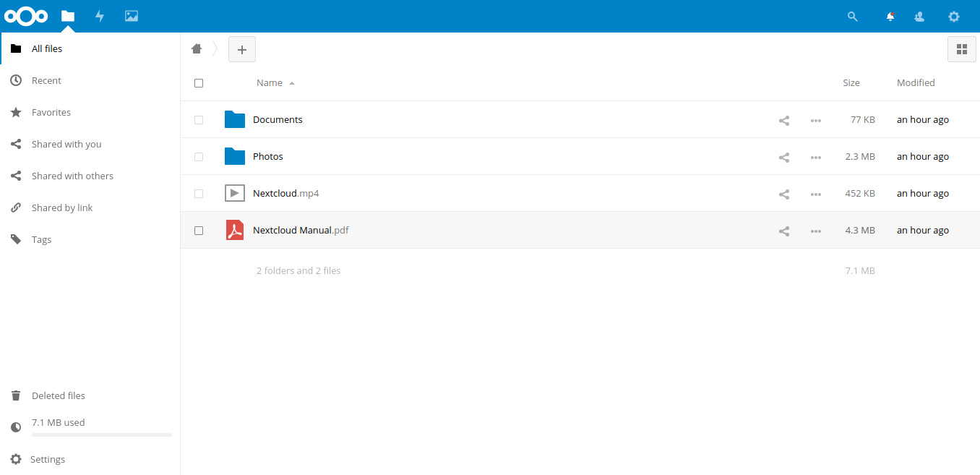
Task: Open the notifications bell
Action: coord(890,17)
